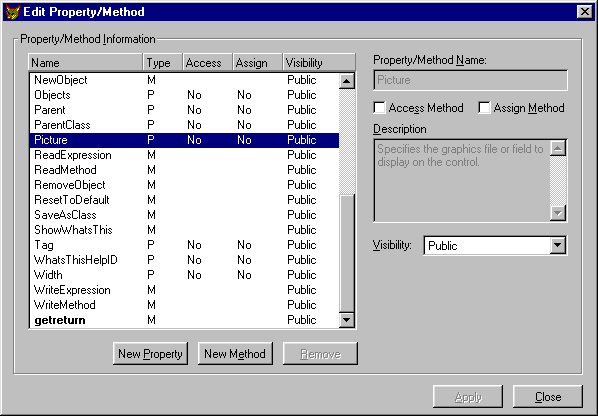
Task: Click the New Property button
Action: (x=150, y=353)
